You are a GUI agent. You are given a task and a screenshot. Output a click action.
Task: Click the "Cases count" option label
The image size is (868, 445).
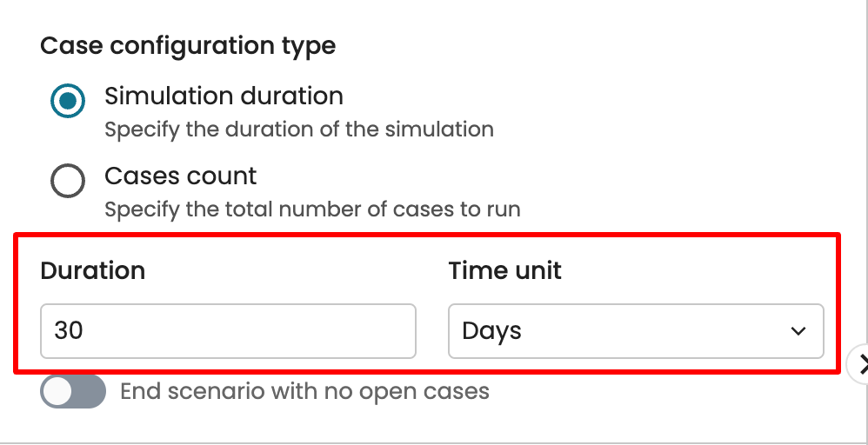click(x=180, y=176)
